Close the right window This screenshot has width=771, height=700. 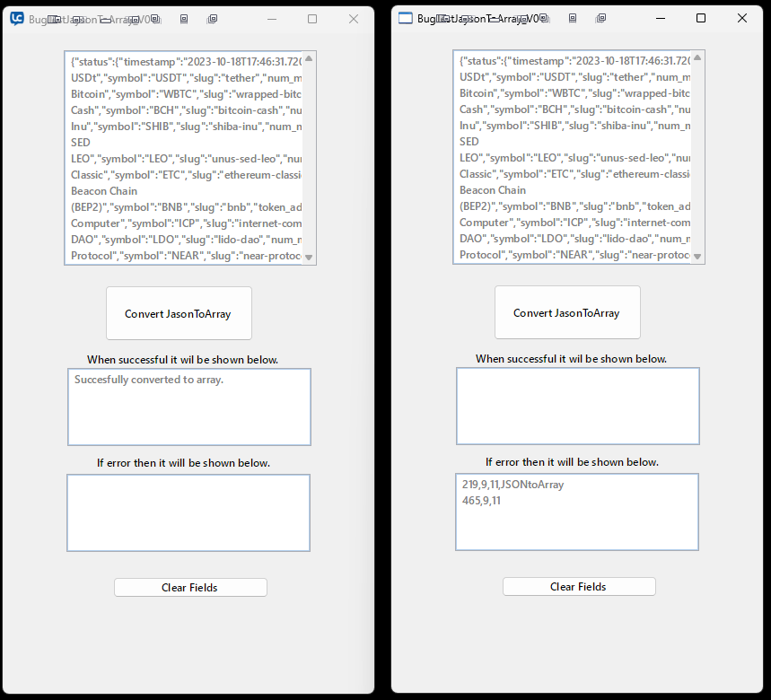click(x=742, y=18)
